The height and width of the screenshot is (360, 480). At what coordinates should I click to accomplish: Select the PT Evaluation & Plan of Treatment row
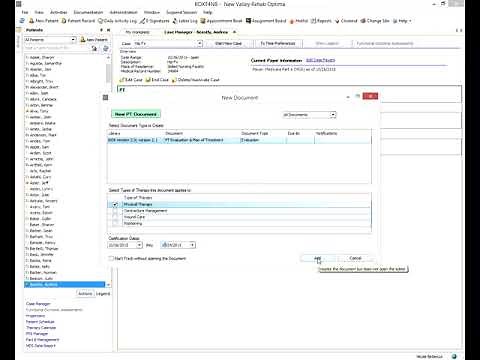click(x=239, y=140)
